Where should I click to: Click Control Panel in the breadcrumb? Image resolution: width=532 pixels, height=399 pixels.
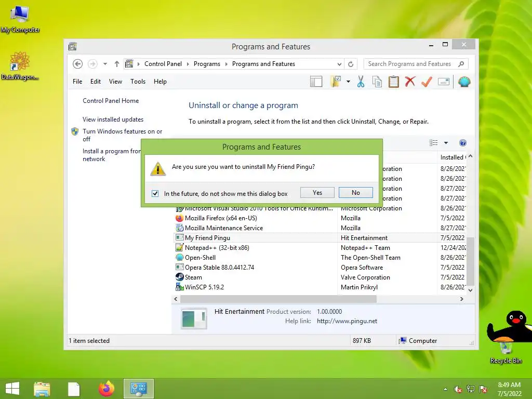coord(163,64)
